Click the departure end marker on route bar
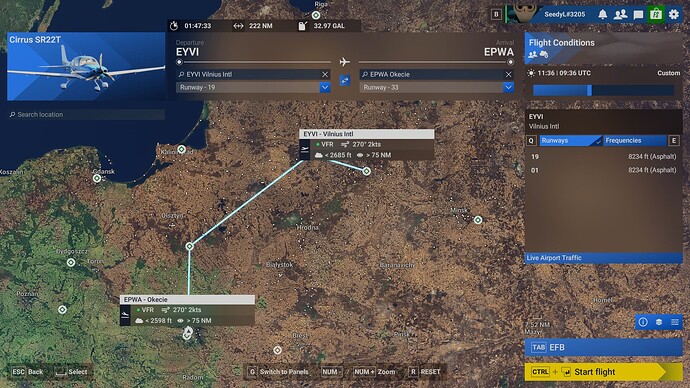690x388 pixels. pos(179,62)
